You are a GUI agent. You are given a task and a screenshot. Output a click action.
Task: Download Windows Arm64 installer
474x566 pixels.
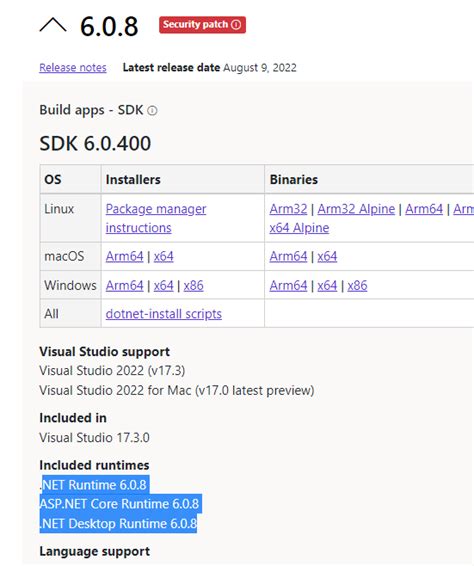(125, 286)
